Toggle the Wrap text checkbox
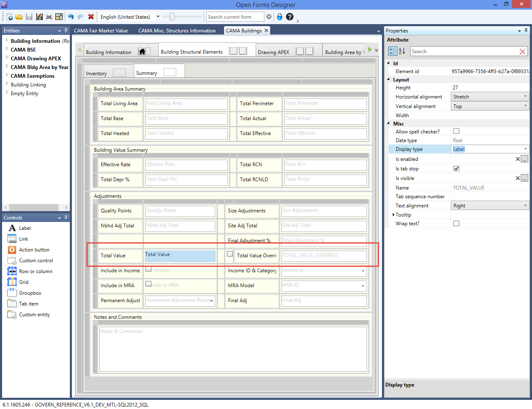Viewport: 532px width, 409px height. click(x=456, y=223)
